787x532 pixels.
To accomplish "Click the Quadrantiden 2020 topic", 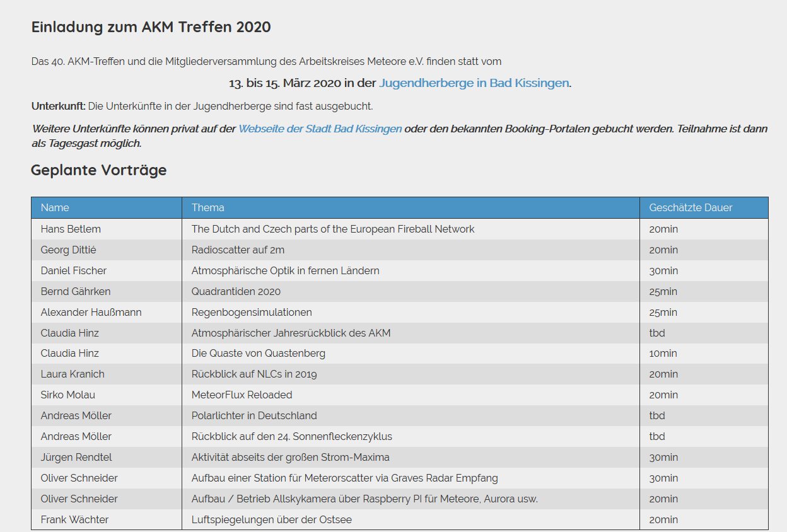I will point(236,291).
